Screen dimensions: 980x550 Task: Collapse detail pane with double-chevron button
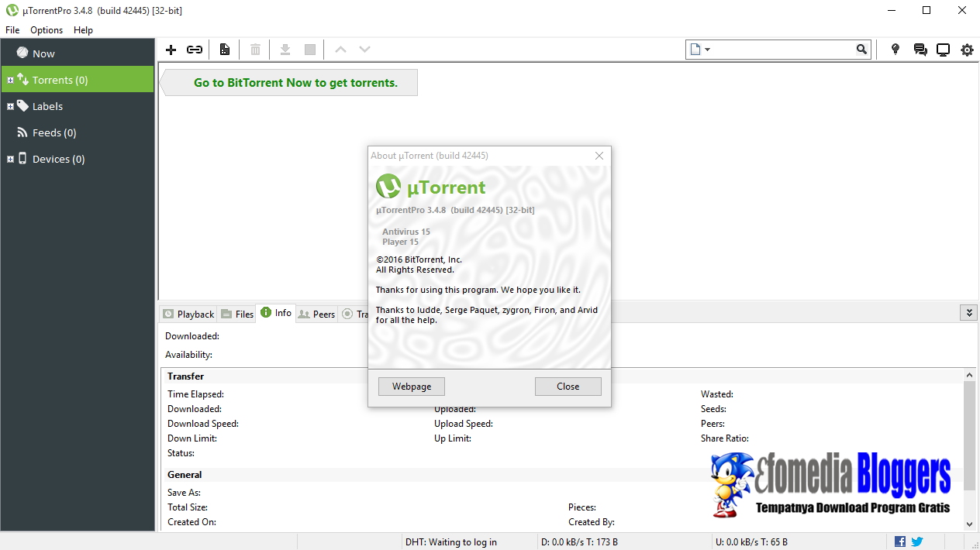968,313
